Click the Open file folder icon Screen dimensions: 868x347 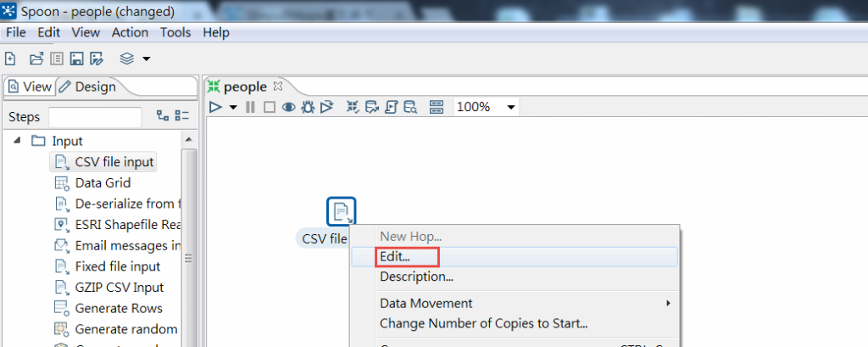tap(36, 59)
